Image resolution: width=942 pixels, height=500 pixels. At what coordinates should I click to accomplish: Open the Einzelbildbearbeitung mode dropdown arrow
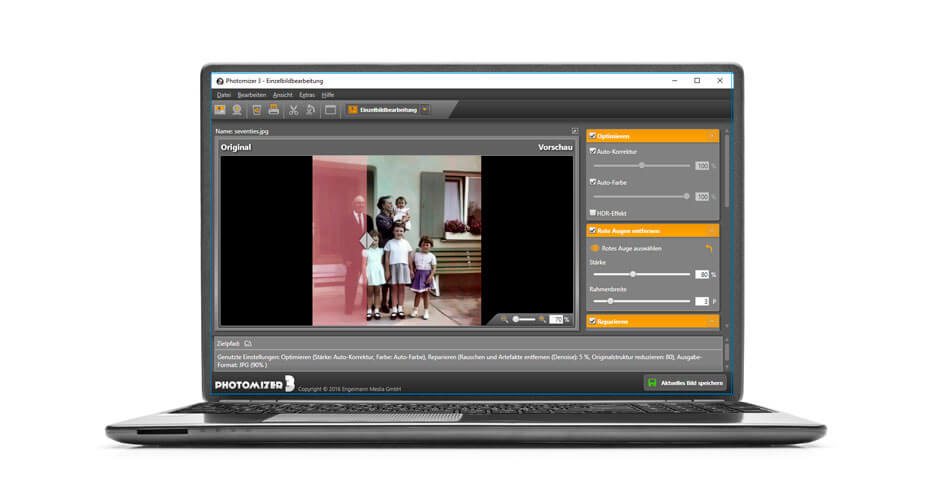coord(425,109)
